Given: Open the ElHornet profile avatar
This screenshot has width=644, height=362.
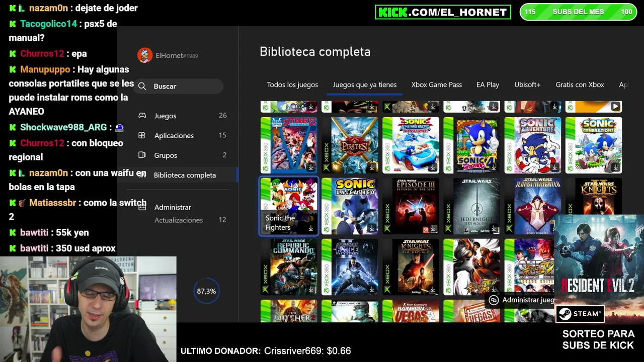Looking at the screenshot, I should (x=145, y=55).
